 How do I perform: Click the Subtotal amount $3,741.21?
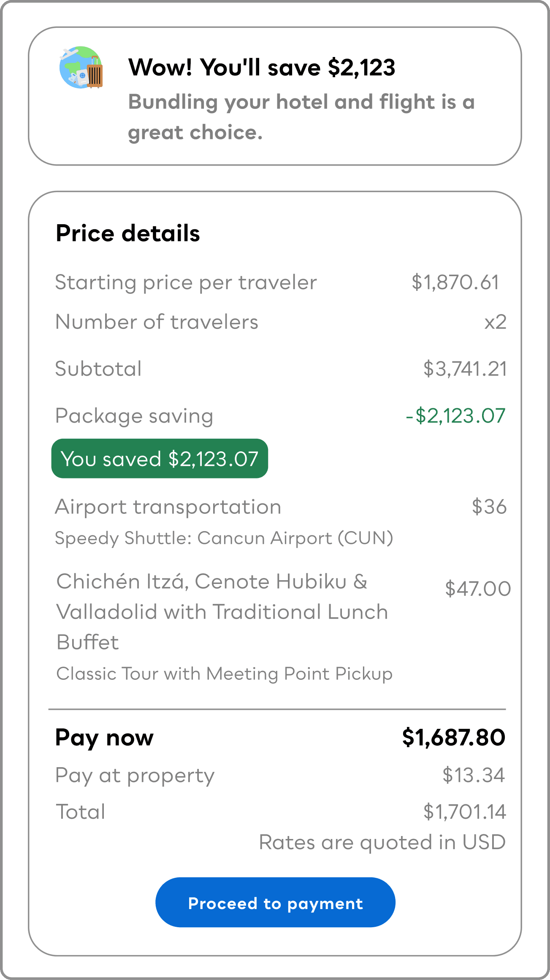click(x=465, y=369)
